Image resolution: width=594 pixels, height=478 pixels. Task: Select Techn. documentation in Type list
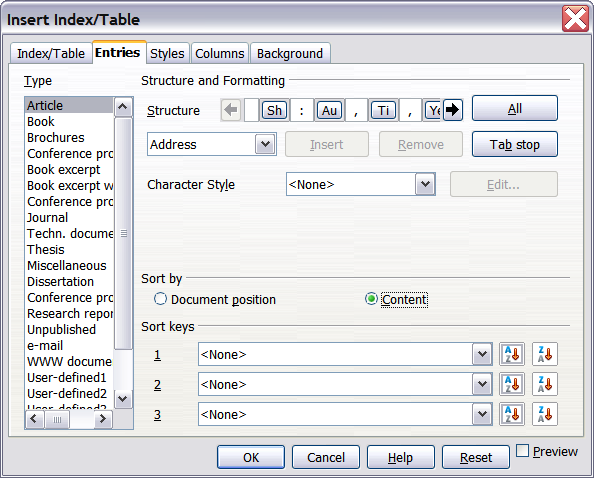coord(69,234)
